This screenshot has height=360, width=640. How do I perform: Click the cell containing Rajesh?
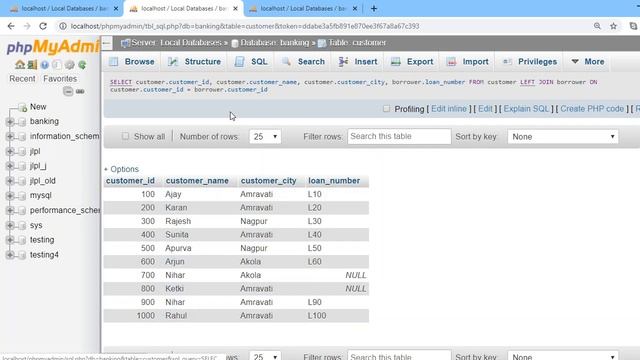200,221
